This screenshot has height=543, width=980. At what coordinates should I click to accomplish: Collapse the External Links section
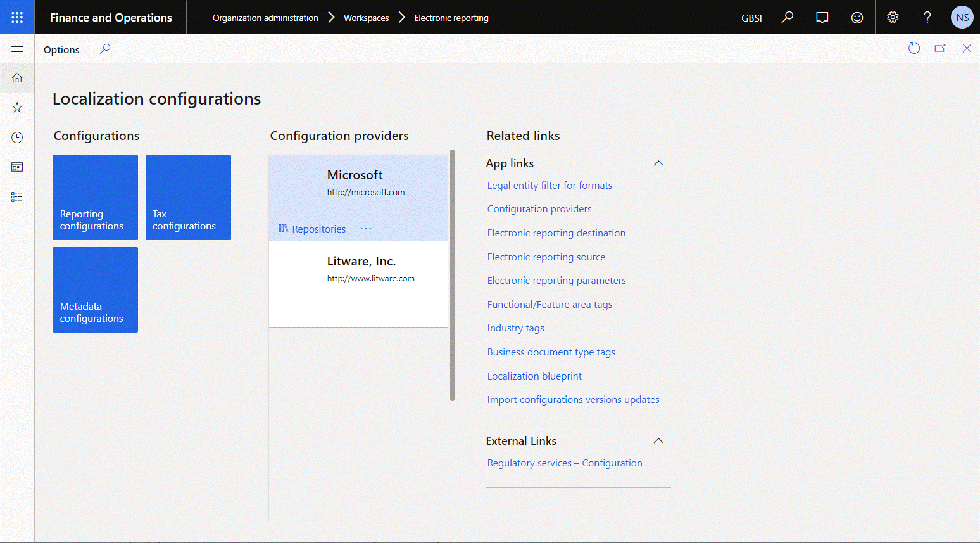[658, 440]
